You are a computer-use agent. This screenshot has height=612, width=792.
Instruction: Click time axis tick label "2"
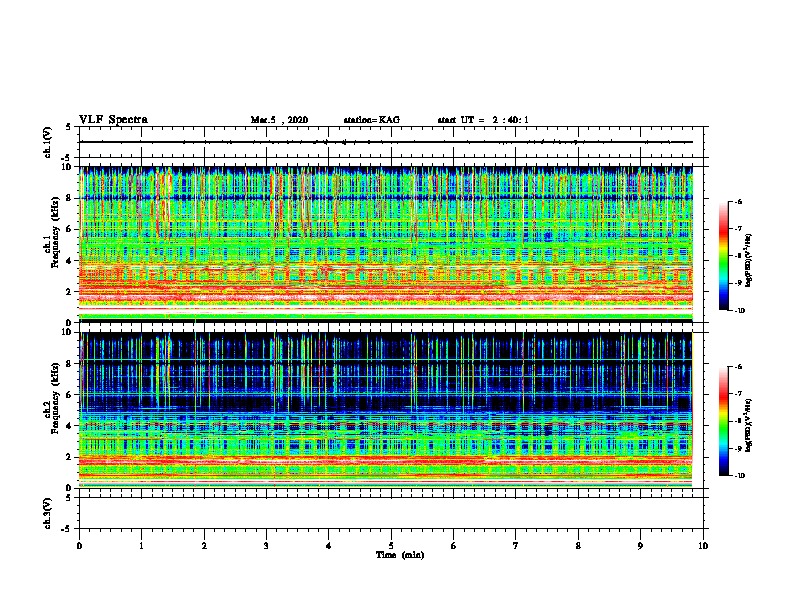tap(204, 546)
